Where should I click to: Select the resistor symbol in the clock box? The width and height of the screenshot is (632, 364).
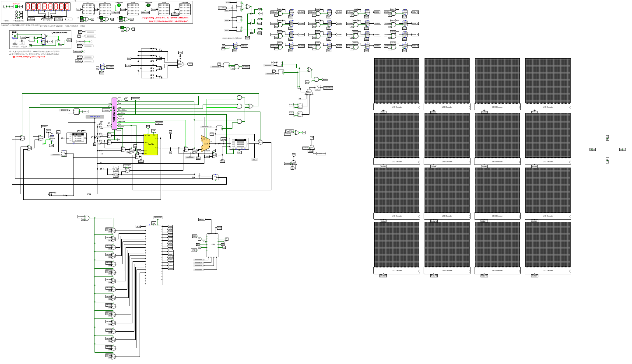[61, 45]
